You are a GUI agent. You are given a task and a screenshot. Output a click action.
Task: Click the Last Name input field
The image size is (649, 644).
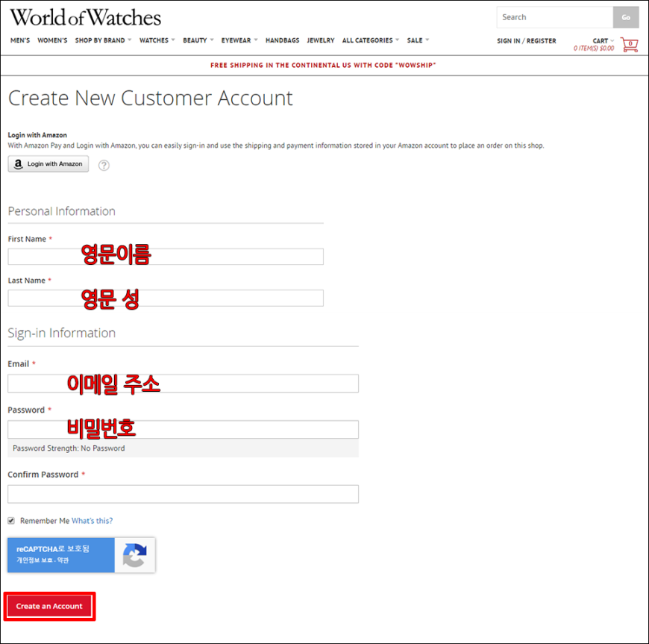pyautogui.click(x=166, y=298)
